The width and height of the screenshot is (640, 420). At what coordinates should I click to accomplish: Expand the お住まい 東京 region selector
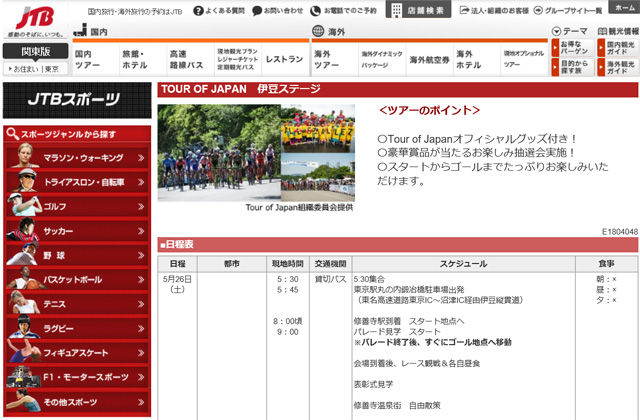click(35, 69)
